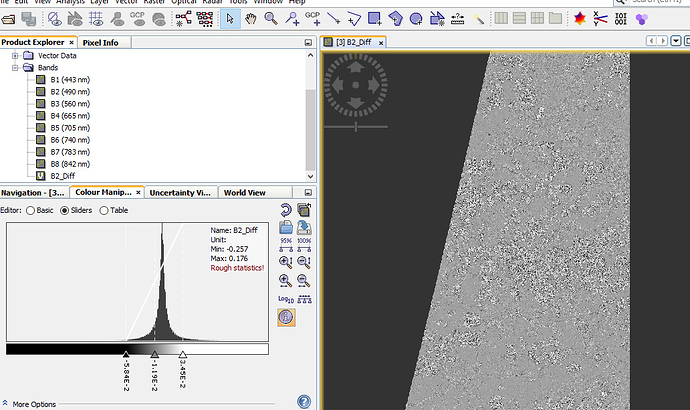Toggle the graticule overlay grid icon

[x=96, y=19]
